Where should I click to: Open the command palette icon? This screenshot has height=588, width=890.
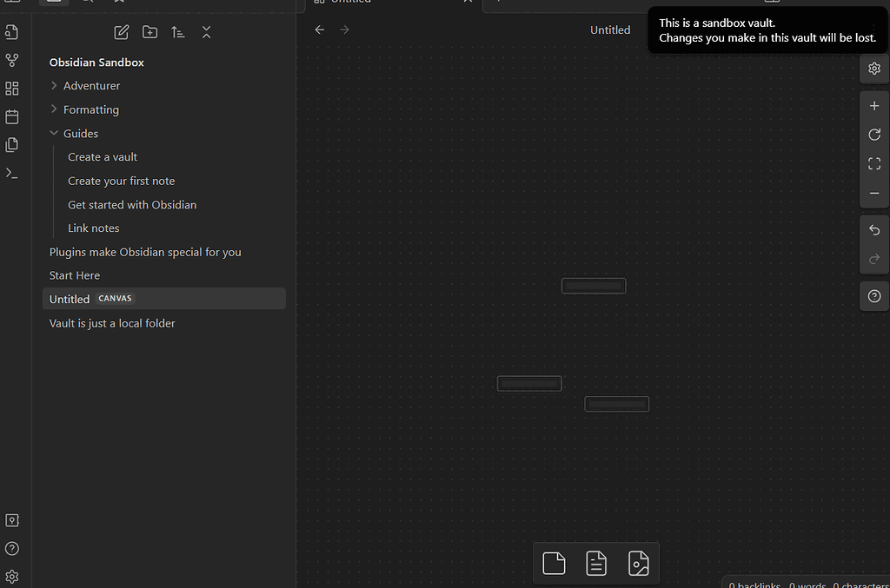click(12, 173)
